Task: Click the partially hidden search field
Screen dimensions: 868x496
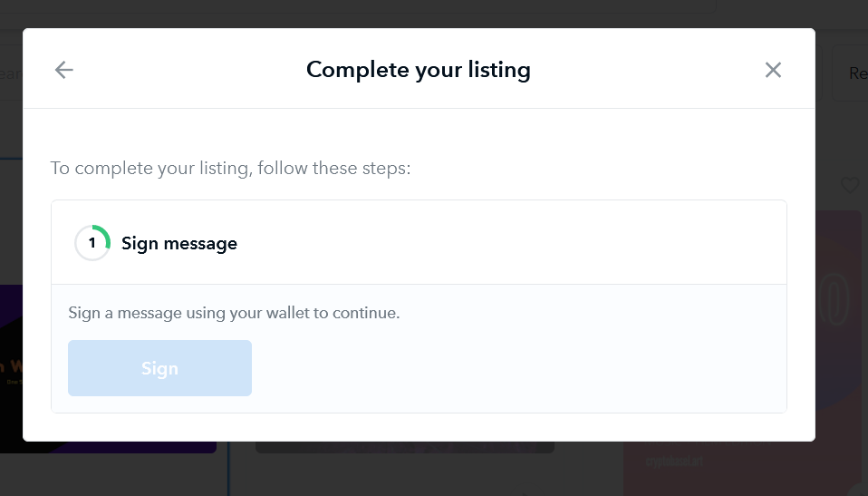Action: coord(10,73)
